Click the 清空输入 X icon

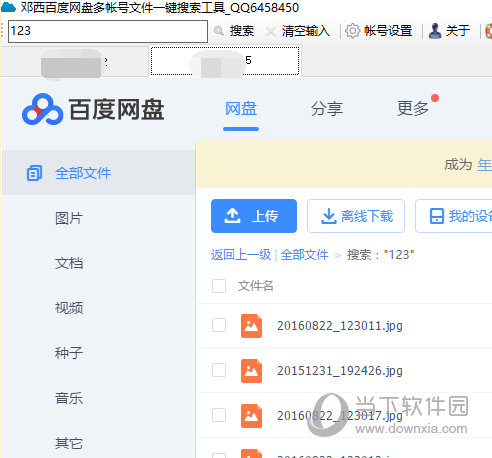pos(271,32)
